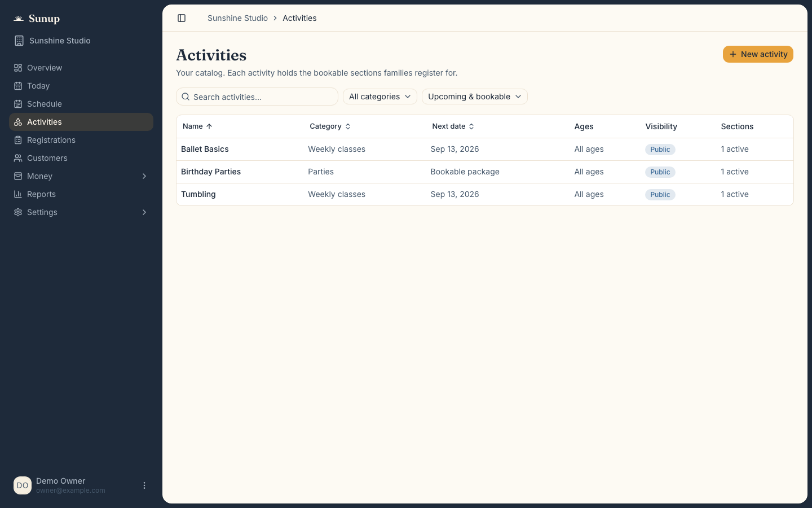Open the Ballet Basics activity

click(x=205, y=149)
